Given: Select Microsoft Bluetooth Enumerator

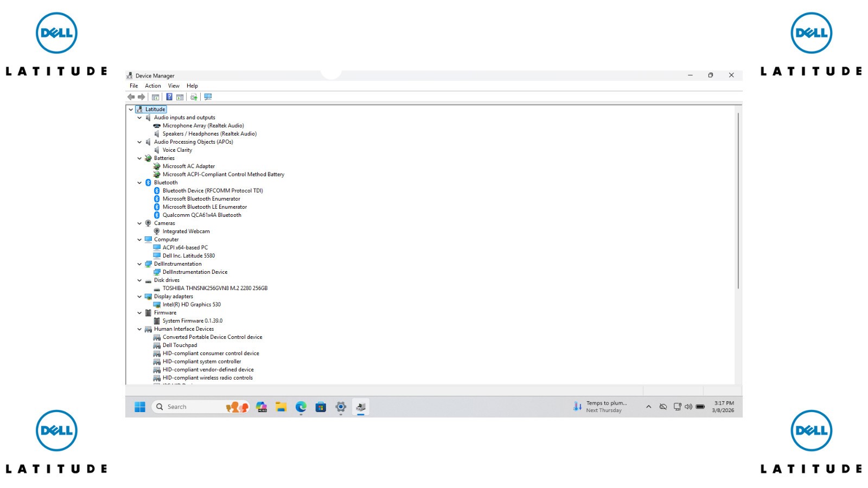Looking at the screenshot, I should 201,199.
